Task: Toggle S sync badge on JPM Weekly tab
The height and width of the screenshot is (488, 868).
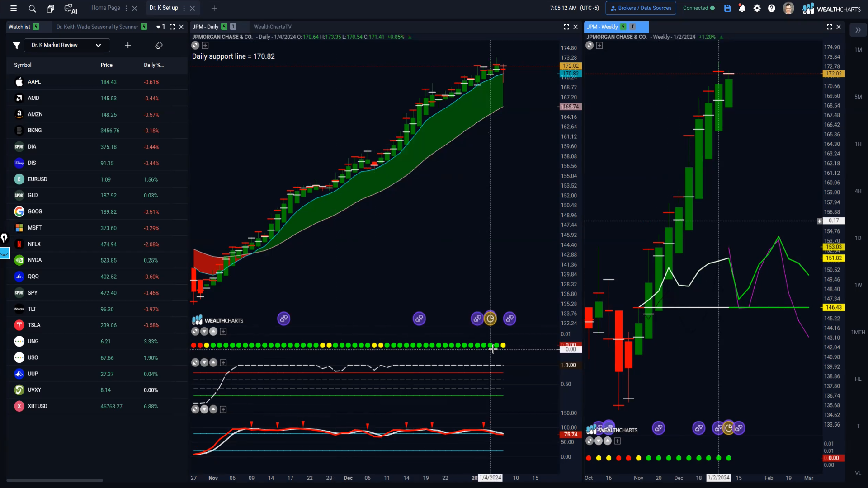Action: [623, 27]
